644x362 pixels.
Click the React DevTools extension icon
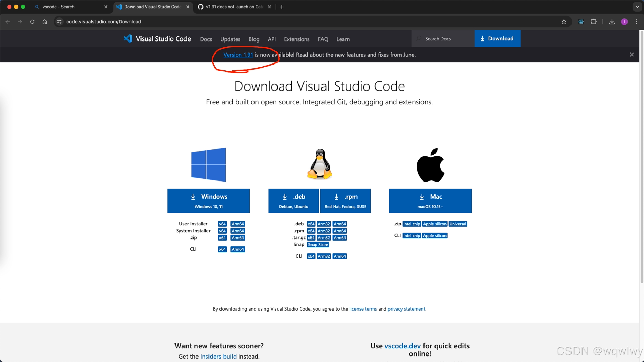point(581,22)
